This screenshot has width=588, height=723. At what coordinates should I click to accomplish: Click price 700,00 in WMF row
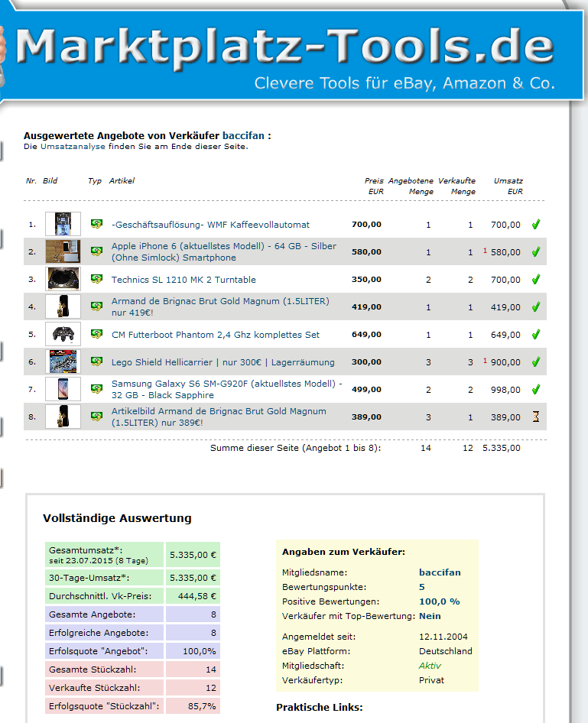pos(366,225)
